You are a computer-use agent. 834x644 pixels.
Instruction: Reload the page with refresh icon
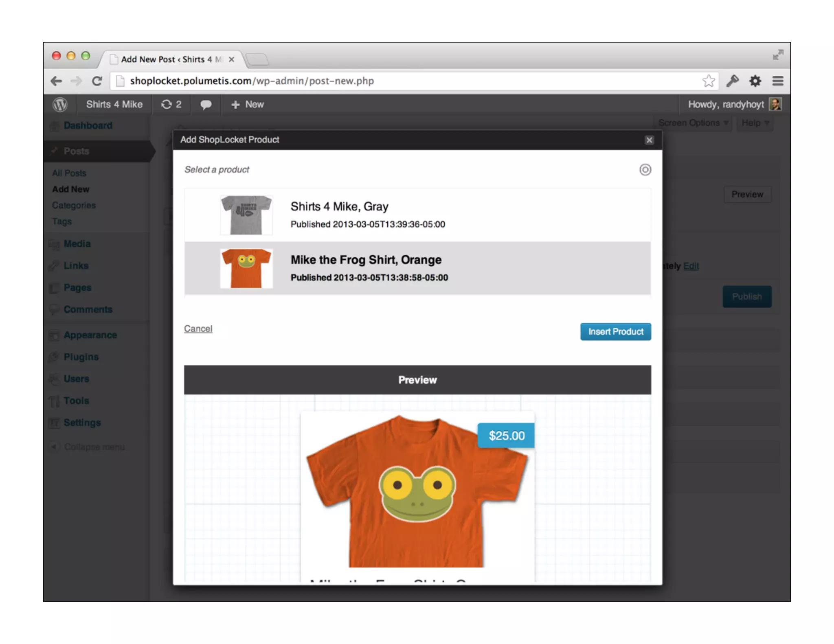point(97,81)
